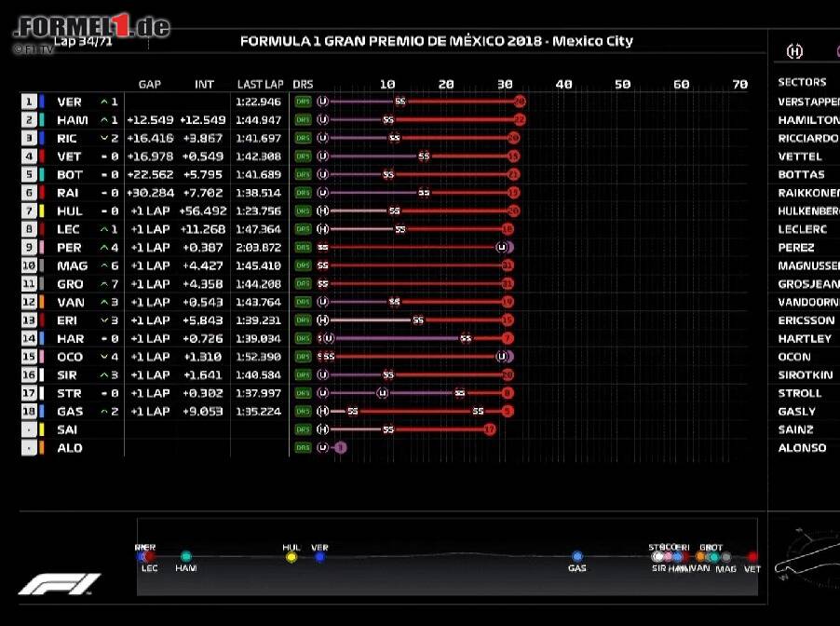Select driver code ALO in the standings

[70, 448]
